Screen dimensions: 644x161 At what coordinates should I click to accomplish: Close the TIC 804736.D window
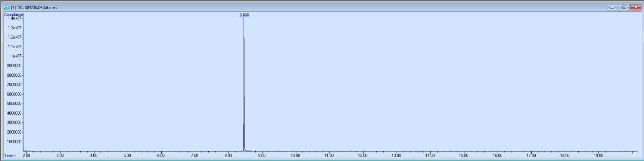(x=635, y=7)
